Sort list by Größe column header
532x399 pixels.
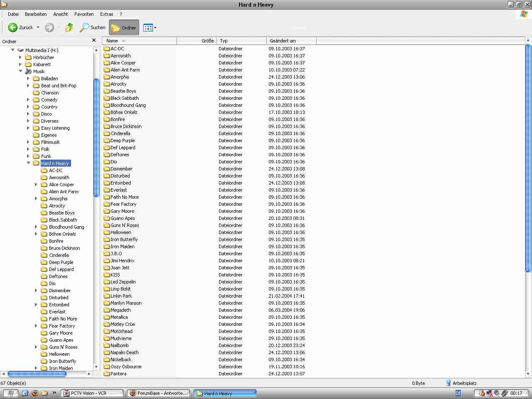197,41
